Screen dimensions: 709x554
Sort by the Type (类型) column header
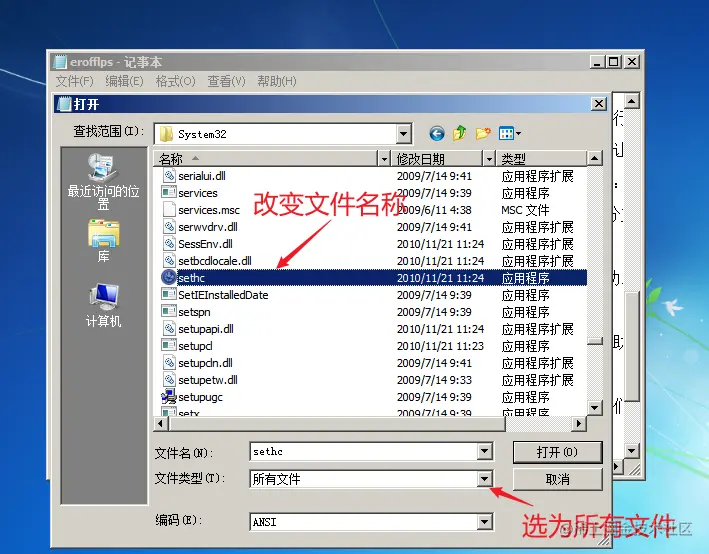coord(541,159)
